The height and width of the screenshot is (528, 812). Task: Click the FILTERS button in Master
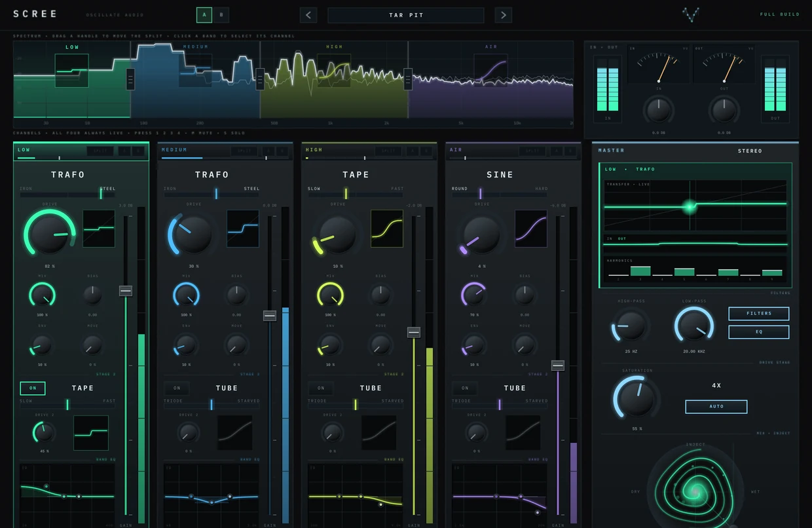pyautogui.click(x=759, y=314)
